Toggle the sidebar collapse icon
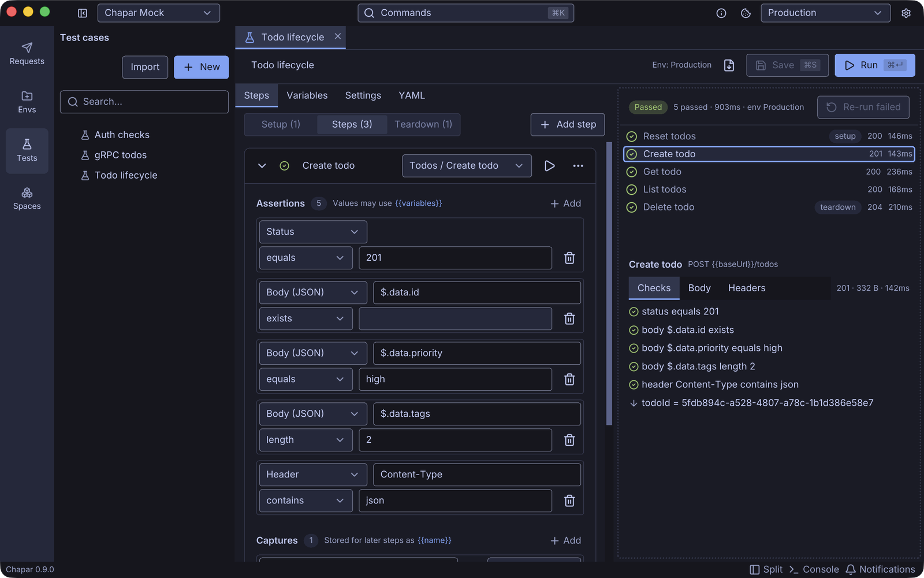924x578 pixels. 83,13
